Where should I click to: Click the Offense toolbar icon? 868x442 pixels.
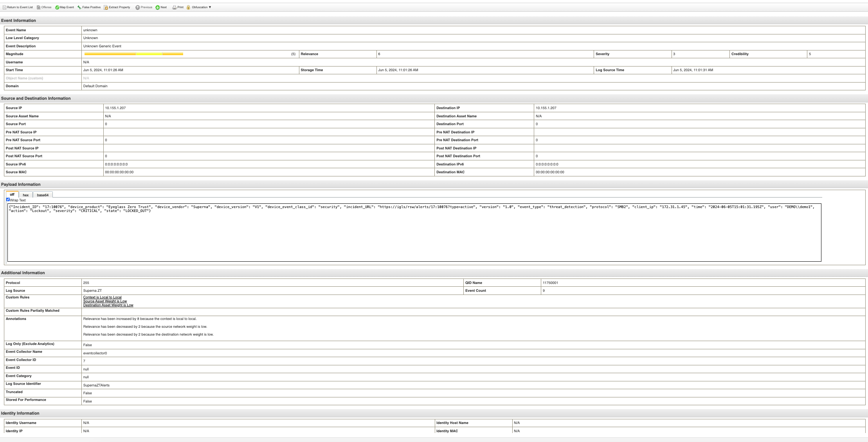[39, 7]
